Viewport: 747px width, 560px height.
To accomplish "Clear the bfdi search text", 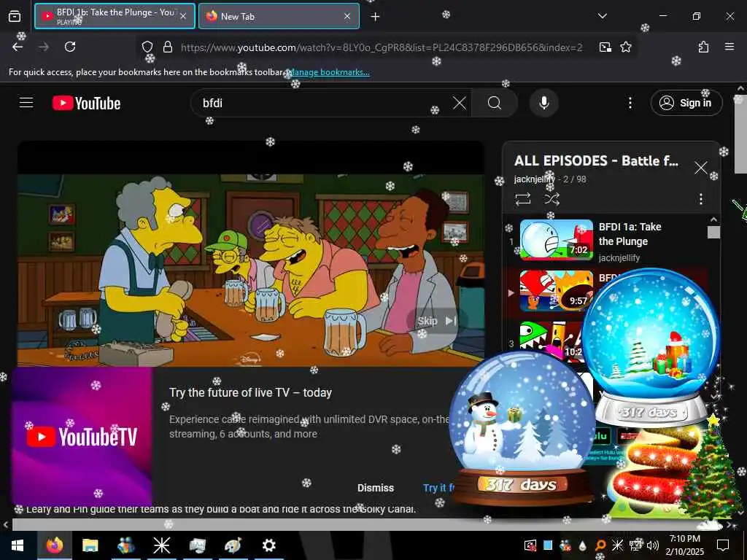I will tap(460, 103).
